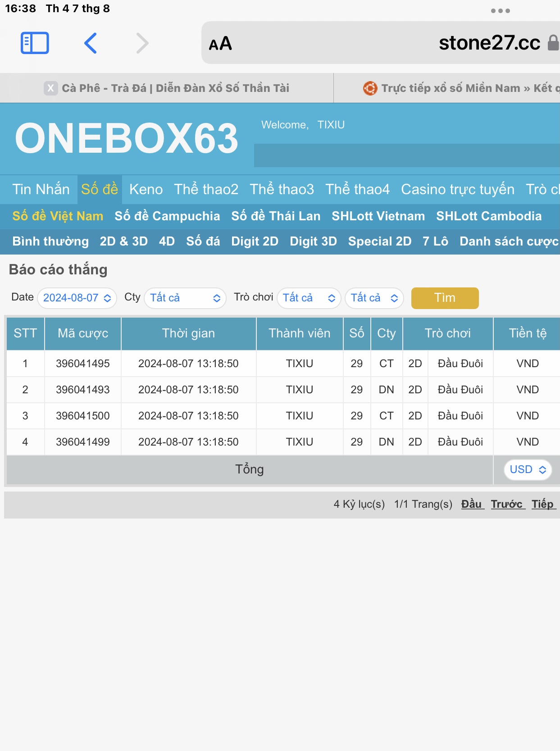The width and height of the screenshot is (560, 751).
Task: Click the Trước pagination link
Action: (x=507, y=504)
